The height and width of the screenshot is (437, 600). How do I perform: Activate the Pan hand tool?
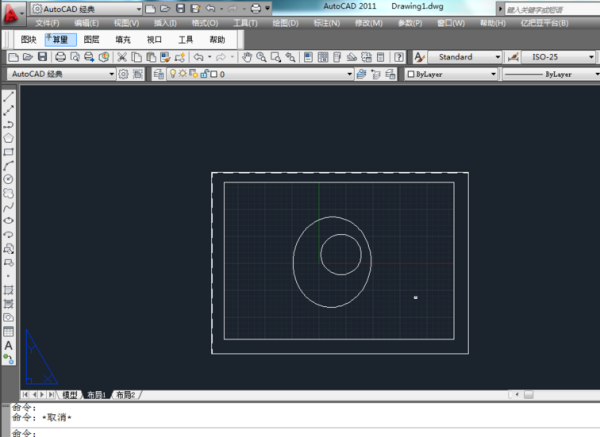pyautogui.click(x=247, y=57)
